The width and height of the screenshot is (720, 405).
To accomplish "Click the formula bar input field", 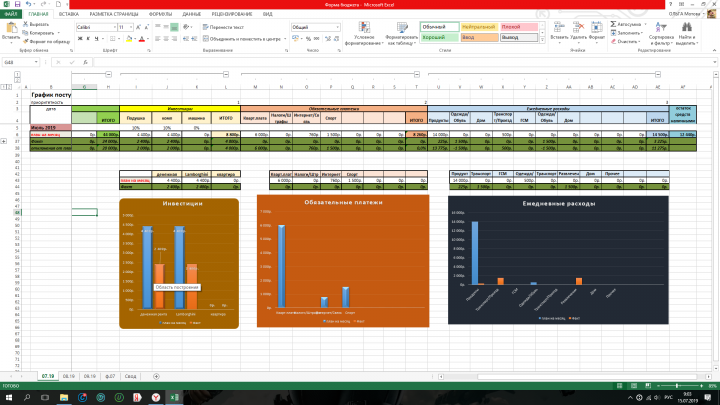I will [402, 62].
